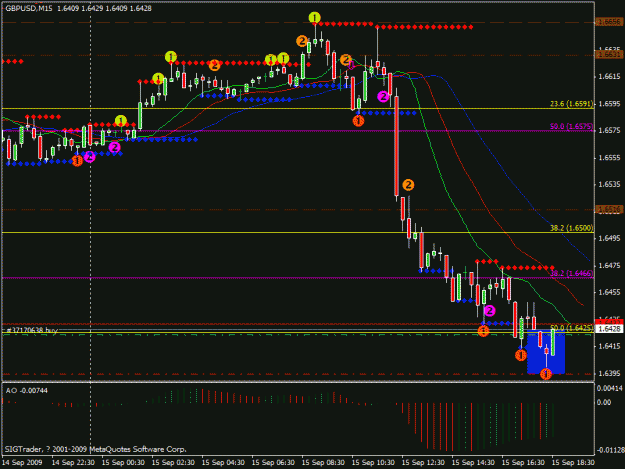Image resolution: width=625 pixels, height=469 pixels.
Task: Click the 1.6475 price axis label
Action: (x=609, y=265)
